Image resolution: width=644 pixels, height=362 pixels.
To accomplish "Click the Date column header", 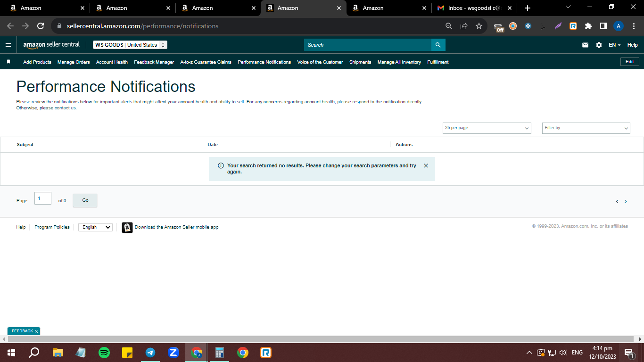I will (213, 145).
